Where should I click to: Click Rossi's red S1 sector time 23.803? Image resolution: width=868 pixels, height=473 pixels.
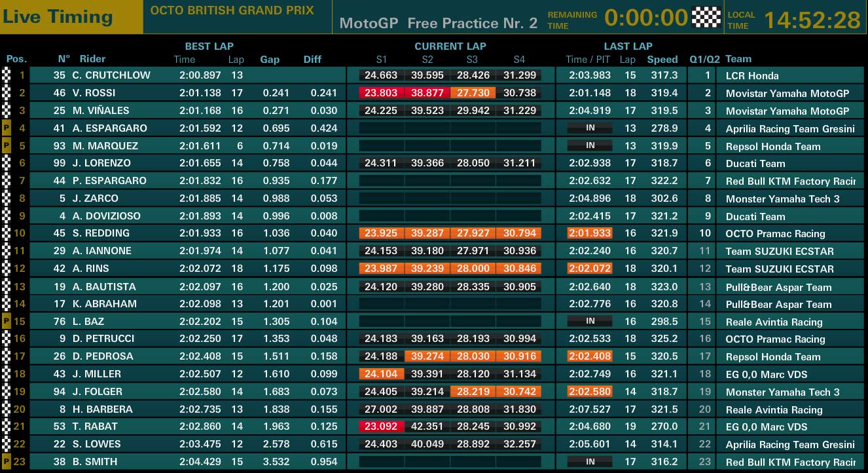pos(381,93)
